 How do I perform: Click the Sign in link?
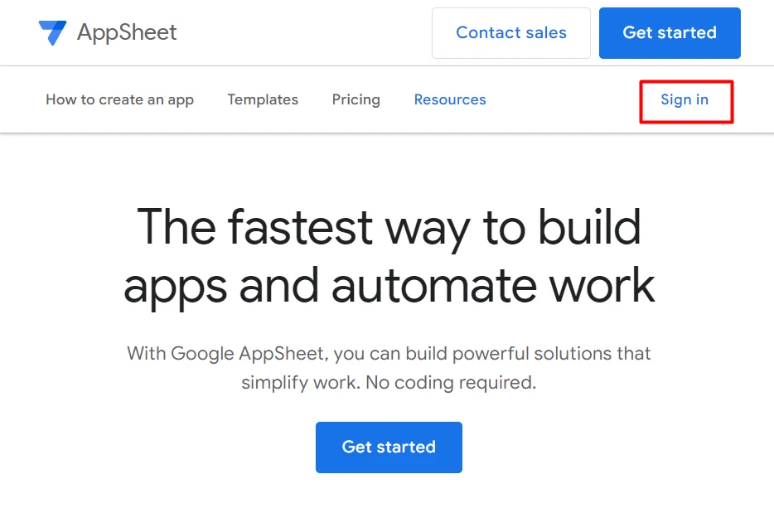pos(685,99)
